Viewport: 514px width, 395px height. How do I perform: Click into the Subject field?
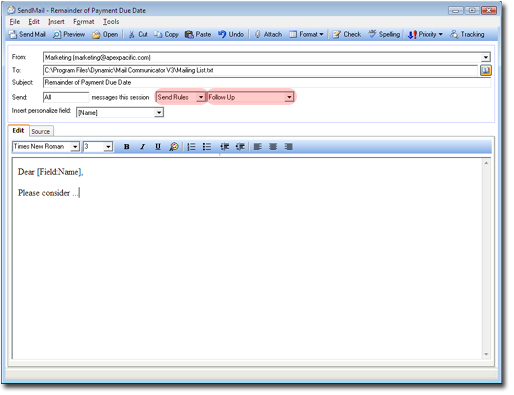tap(267, 82)
